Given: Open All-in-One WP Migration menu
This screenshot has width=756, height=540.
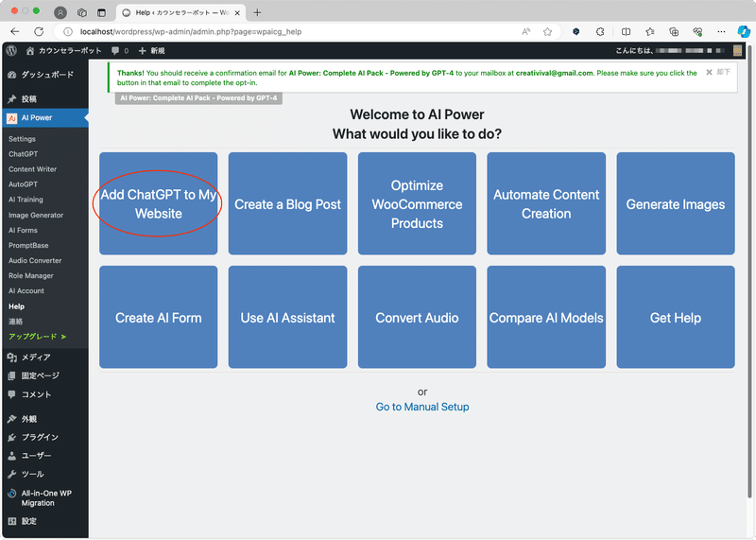Looking at the screenshot, I should pos(44,498).
